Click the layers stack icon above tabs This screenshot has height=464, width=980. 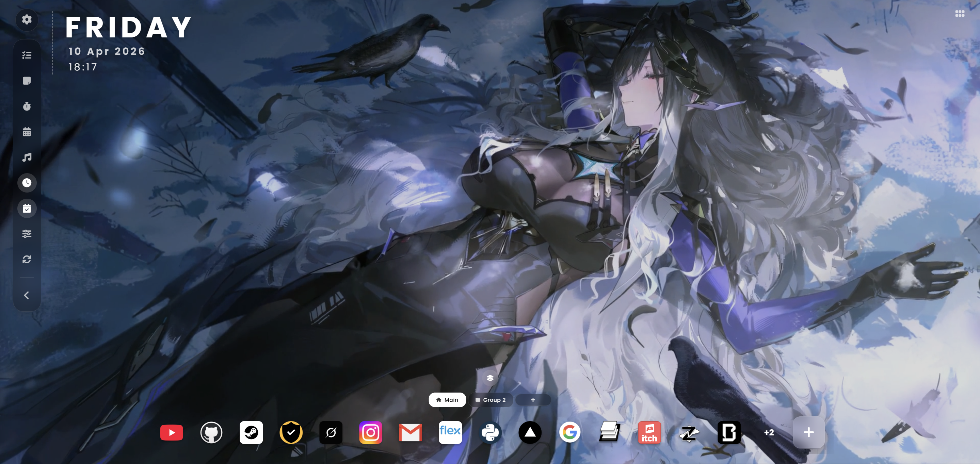coord(490,378)
